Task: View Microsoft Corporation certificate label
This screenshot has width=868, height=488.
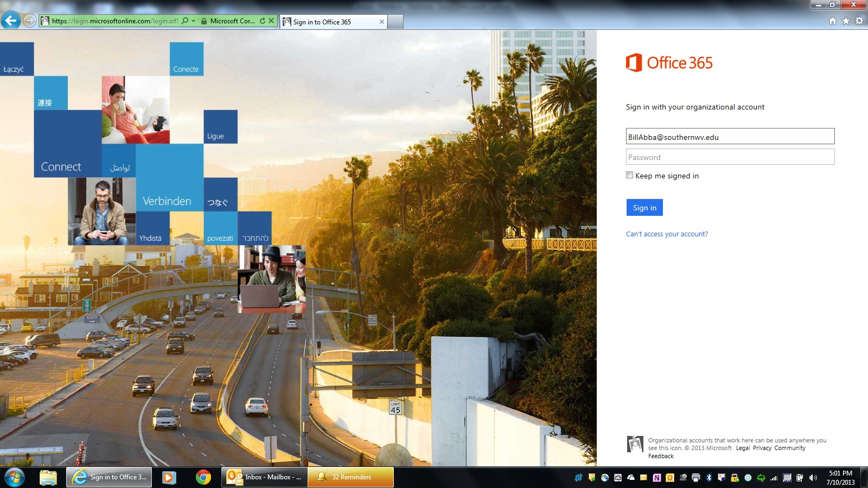Action: (x=232, y=21)
